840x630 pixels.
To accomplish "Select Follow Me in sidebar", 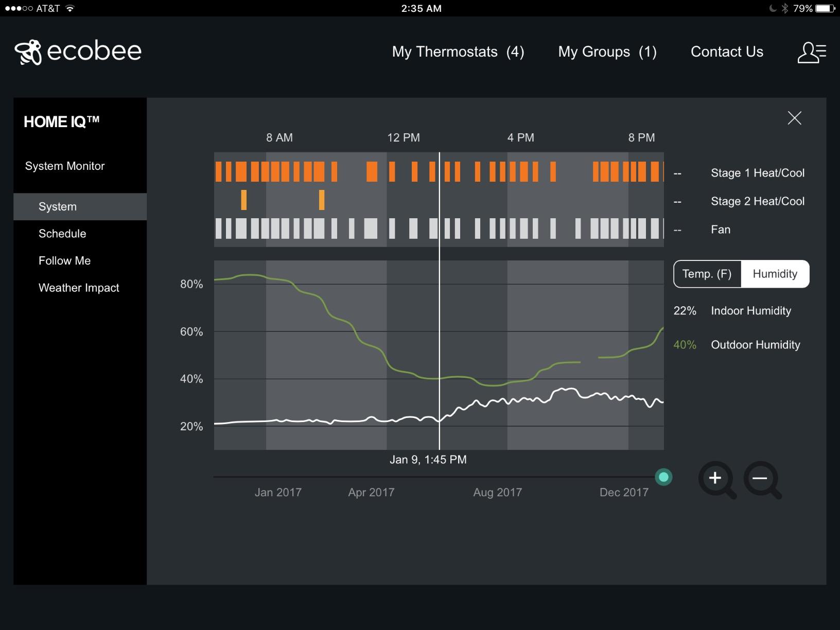I will [64, 261].
